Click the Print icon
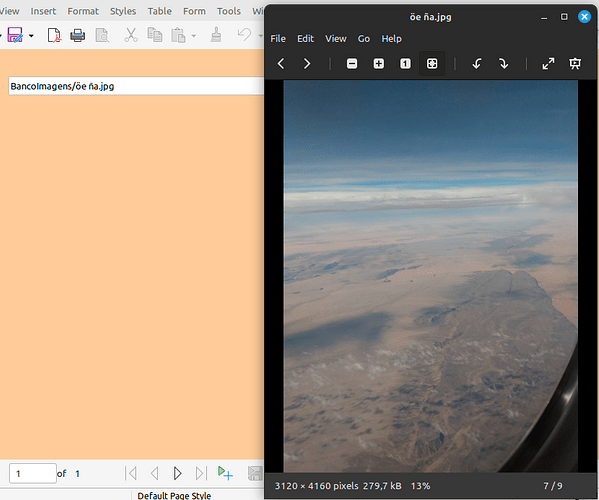This screenshot has width=599, height=500. (x=78, y=35)
